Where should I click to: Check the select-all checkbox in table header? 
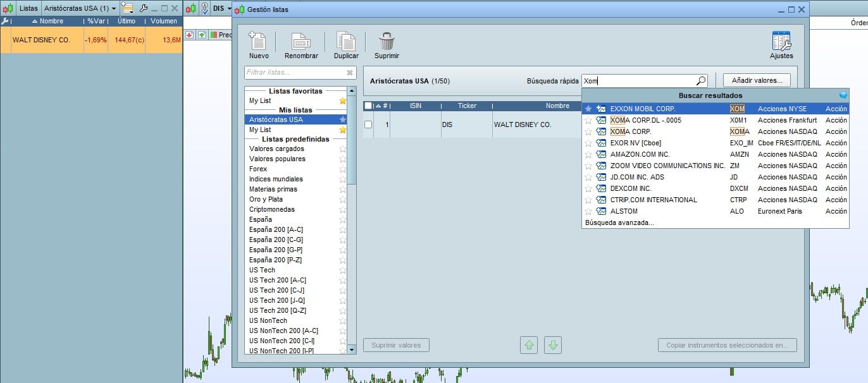[368, 106]
